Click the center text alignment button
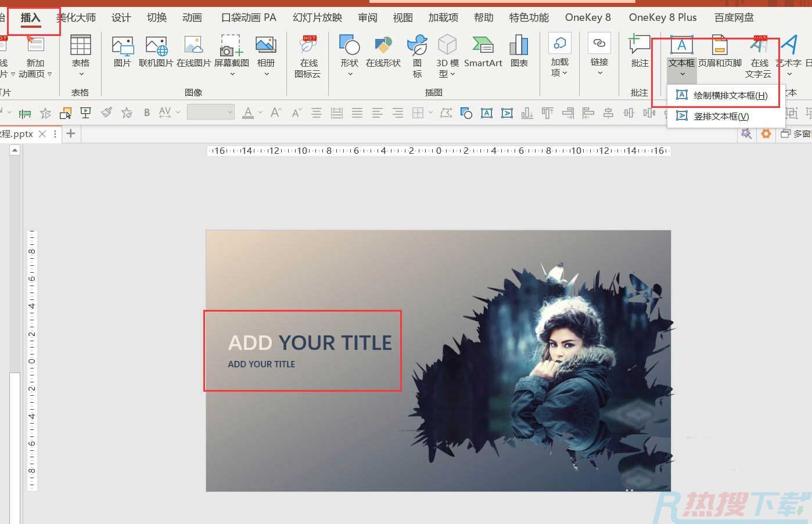 [x=317, y=113]
